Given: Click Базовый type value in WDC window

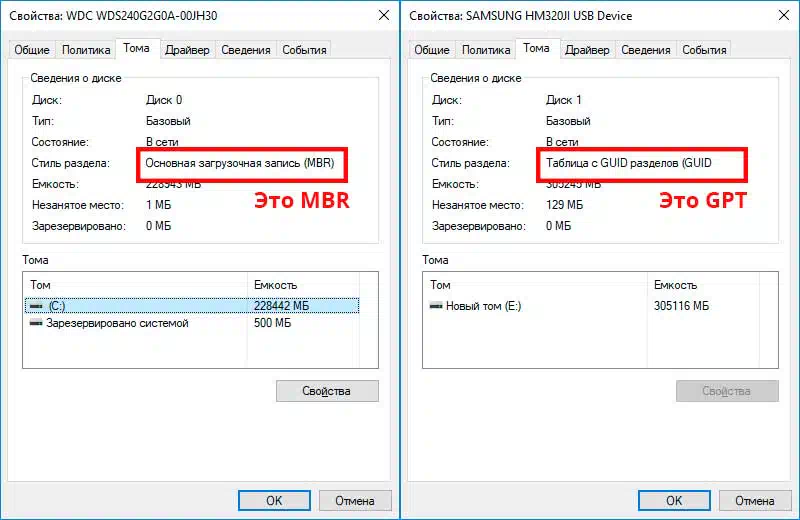Looking at the screenshot, I should [168, 121].
